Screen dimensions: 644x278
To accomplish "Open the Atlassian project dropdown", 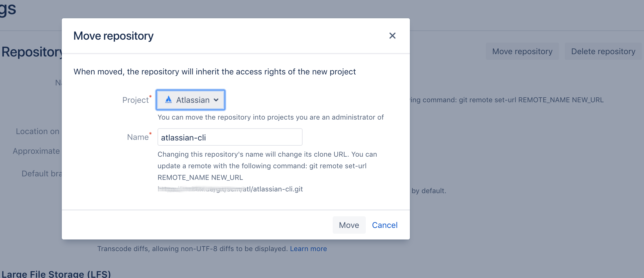I will (191, 100).
